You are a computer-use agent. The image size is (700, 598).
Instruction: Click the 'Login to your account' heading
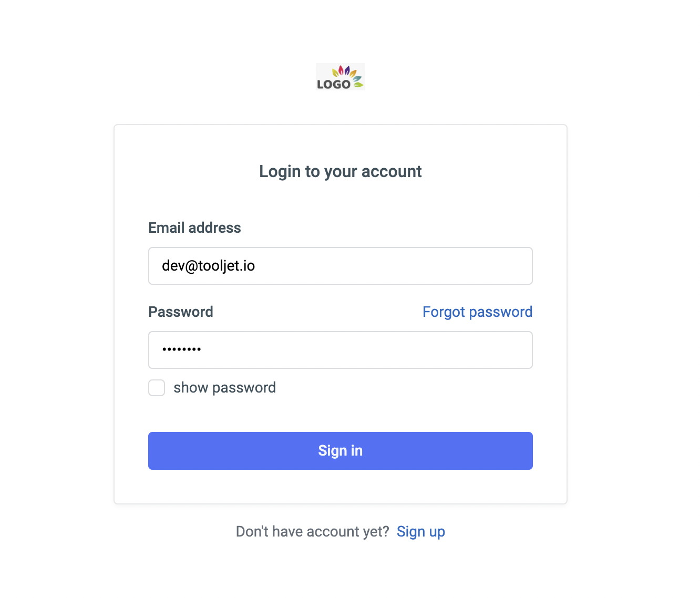pyautogui.click(x=341, y=171)
